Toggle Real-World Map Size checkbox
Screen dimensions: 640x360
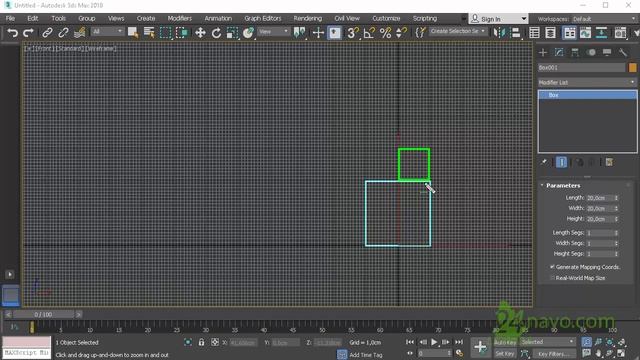552,278
